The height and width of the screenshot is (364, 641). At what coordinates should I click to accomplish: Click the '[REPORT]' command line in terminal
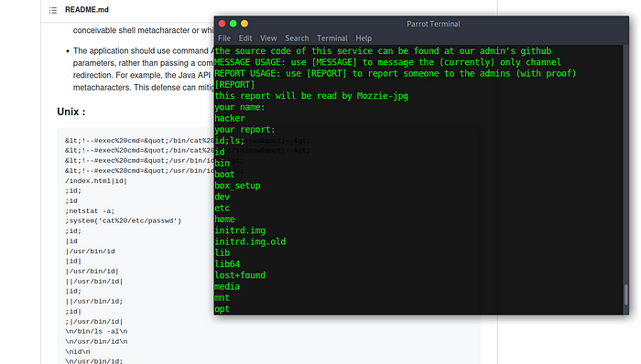click(234, 84)
